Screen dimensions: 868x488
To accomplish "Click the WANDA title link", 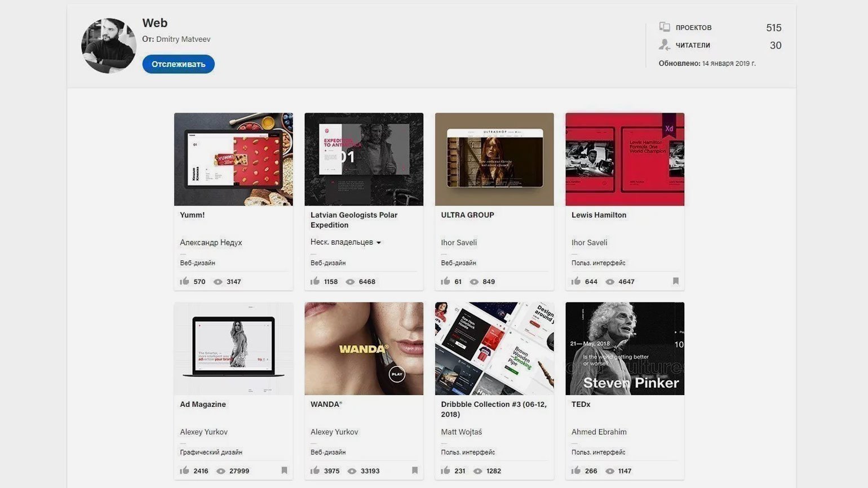I will (x=326, y=404).
